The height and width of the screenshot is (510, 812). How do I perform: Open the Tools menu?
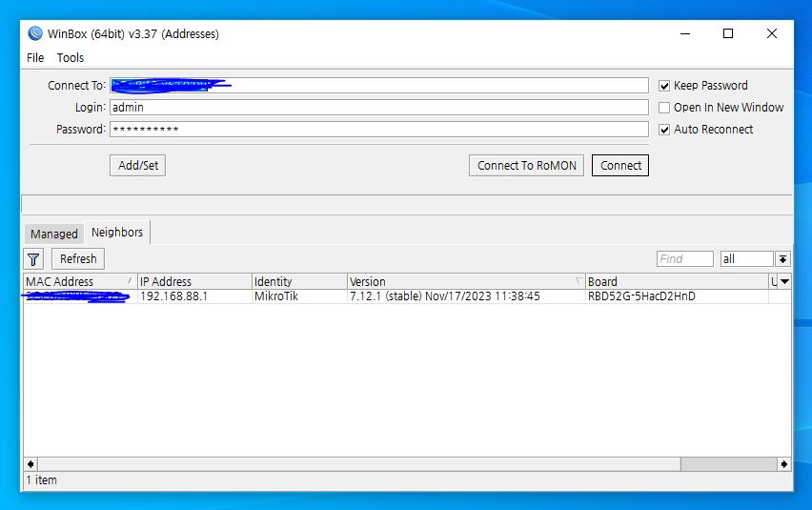[71, 57]
